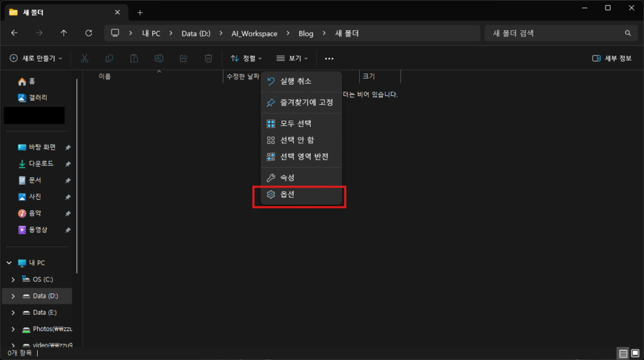Select 실행 취소 from the menu
644x360 pixels.
click(x=301, y=81)
